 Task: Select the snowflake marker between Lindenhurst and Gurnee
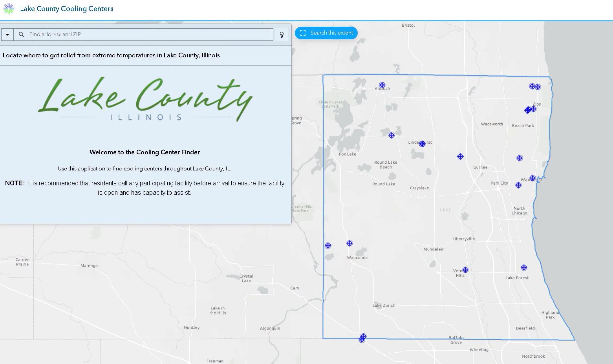460,157
